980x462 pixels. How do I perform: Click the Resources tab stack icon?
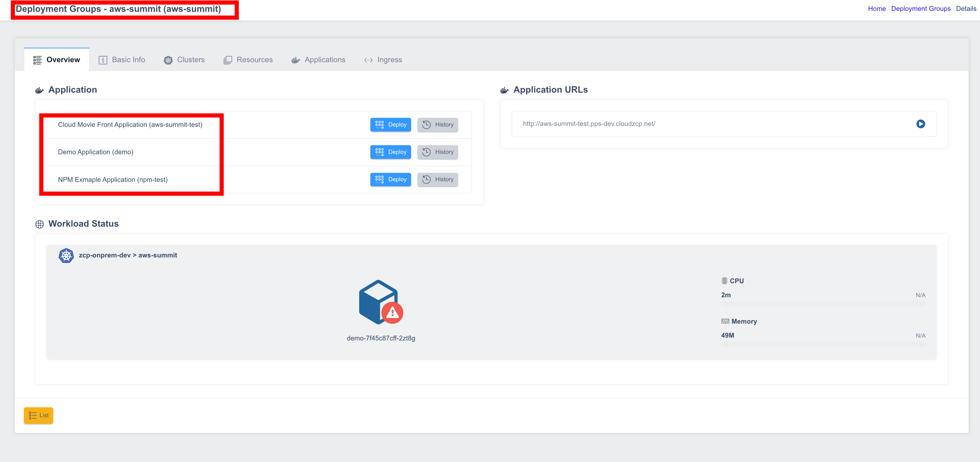[x=228, y=60]
